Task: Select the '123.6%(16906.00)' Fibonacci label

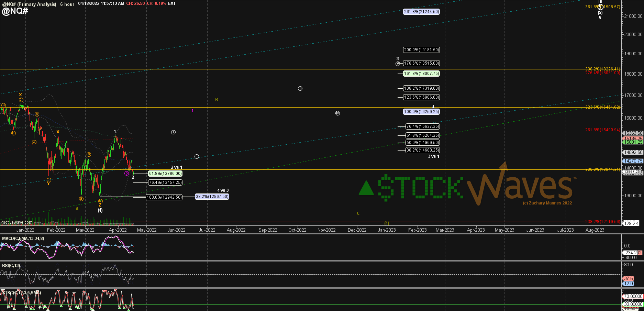Action: click(x=421, y=97)
